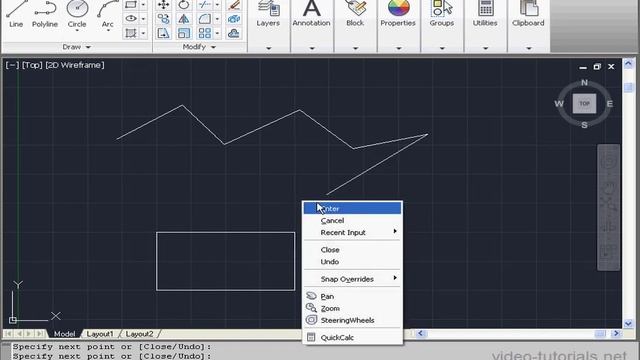Open the Clipboard panel button
640x360 pixels.
point(528,14)
